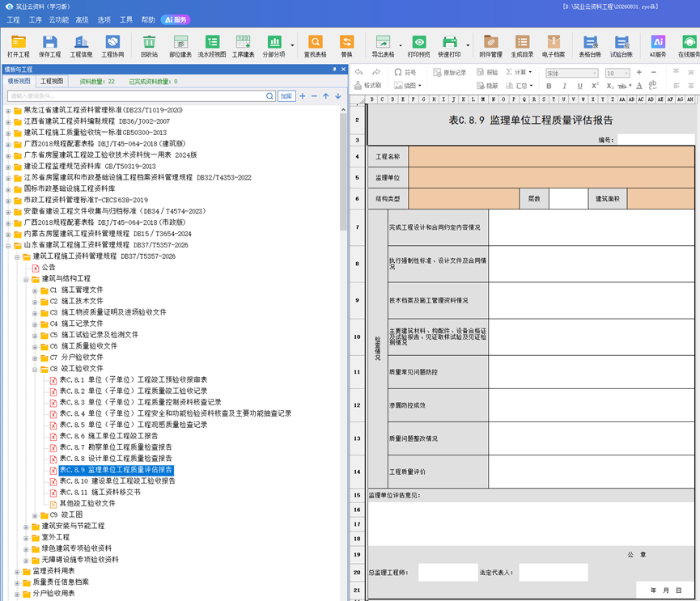Collapse the C8 竣工验收文件 folder
Image resolution: width=700 pixels, height=601 pixels.
click(35, 370)
